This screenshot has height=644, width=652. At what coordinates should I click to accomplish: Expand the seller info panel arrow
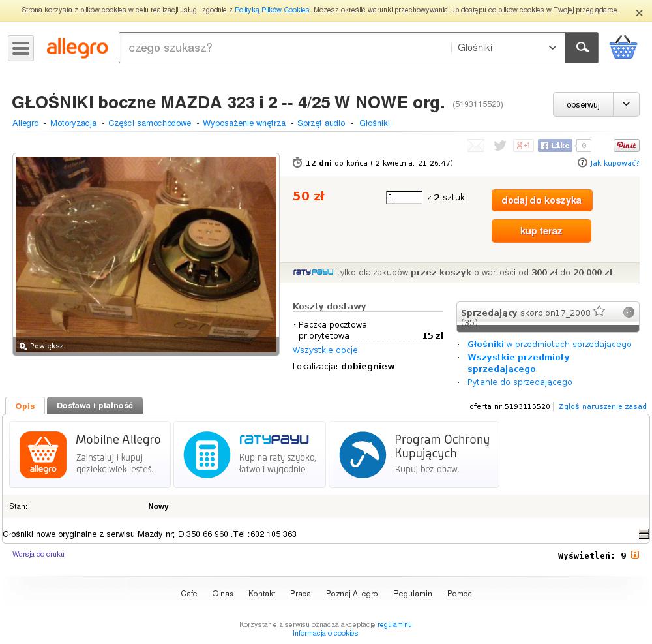point(629,312)
